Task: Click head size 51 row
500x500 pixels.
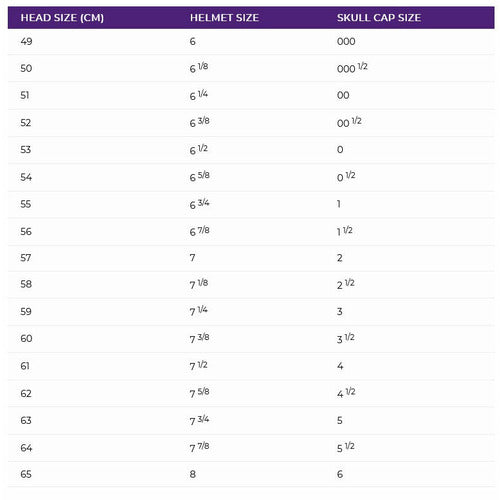Action: (251, 95)
